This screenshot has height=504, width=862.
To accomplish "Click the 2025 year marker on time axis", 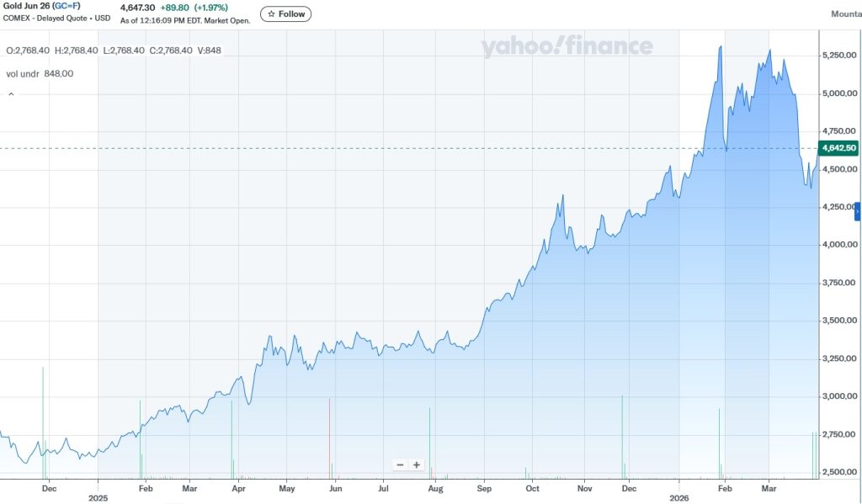I will coord(98,497).
